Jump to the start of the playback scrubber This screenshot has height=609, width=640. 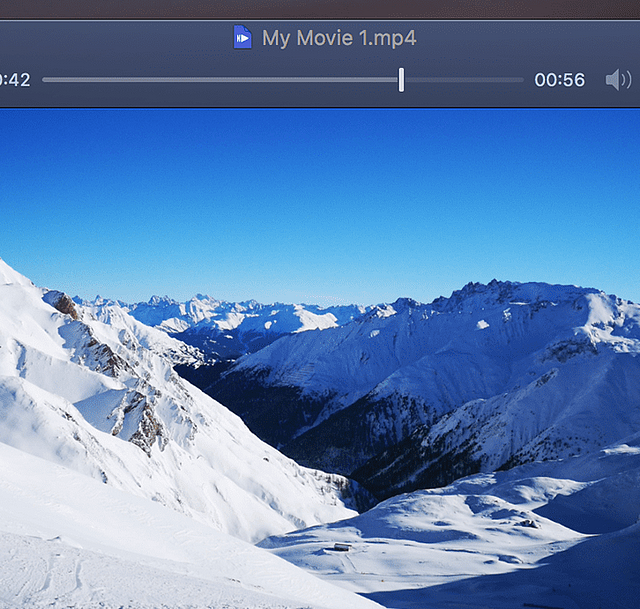(x=45, y=80)
